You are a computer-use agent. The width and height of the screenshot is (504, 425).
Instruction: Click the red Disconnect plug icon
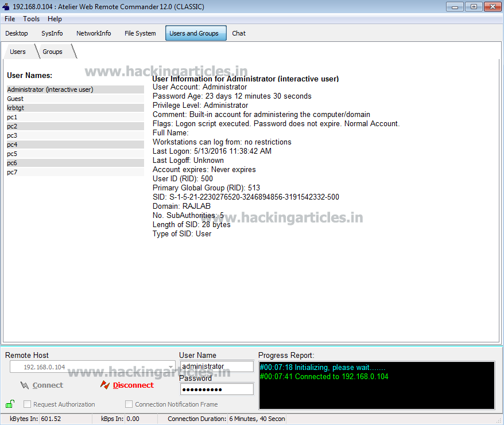click(105, 384)
